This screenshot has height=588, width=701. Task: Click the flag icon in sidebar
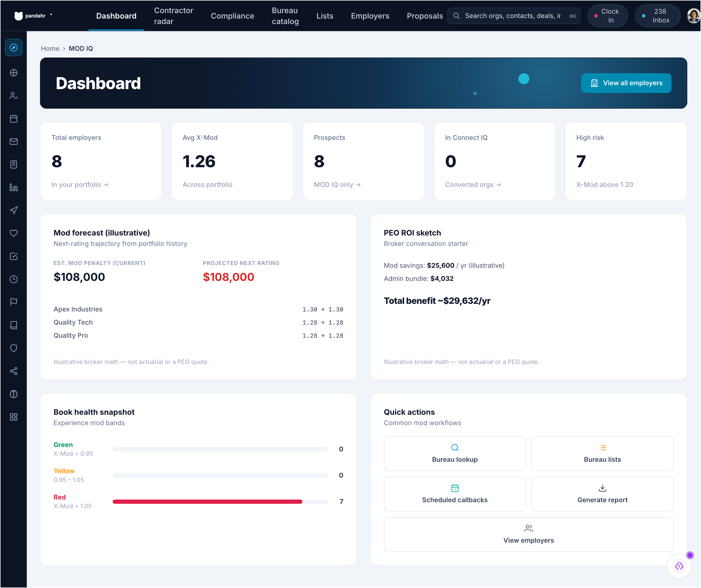point(14,302)
